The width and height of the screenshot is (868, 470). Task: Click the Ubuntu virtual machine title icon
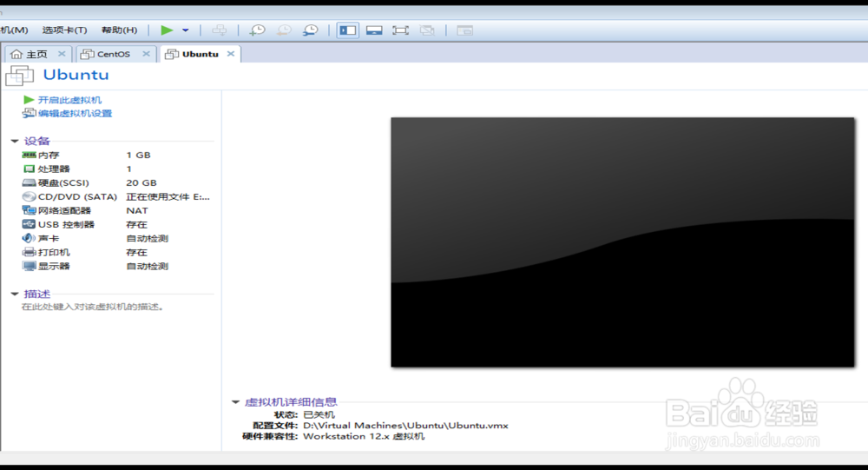point(19,76)
